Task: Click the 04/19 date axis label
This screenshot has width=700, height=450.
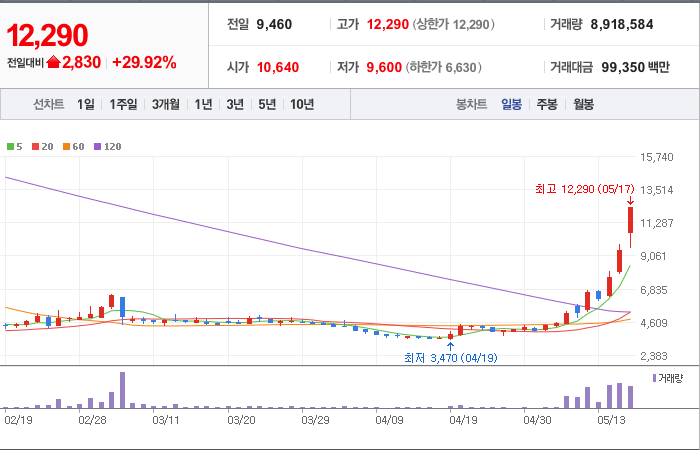Action: pos(463,420)
